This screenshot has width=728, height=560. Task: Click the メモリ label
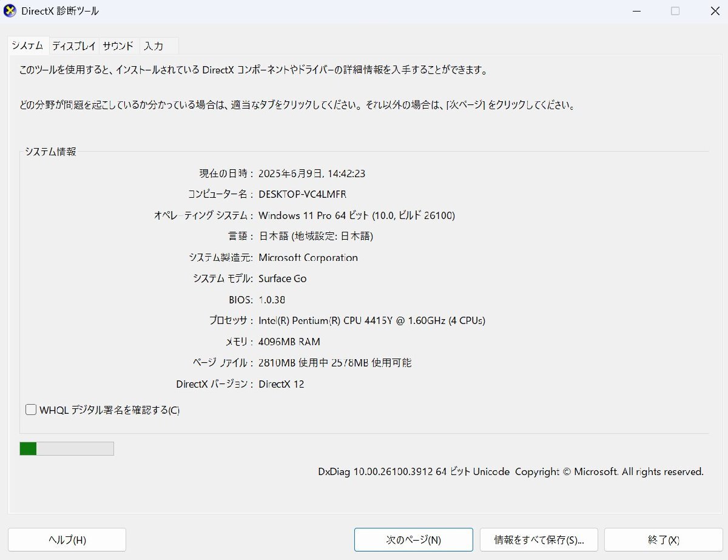(239, 342)
